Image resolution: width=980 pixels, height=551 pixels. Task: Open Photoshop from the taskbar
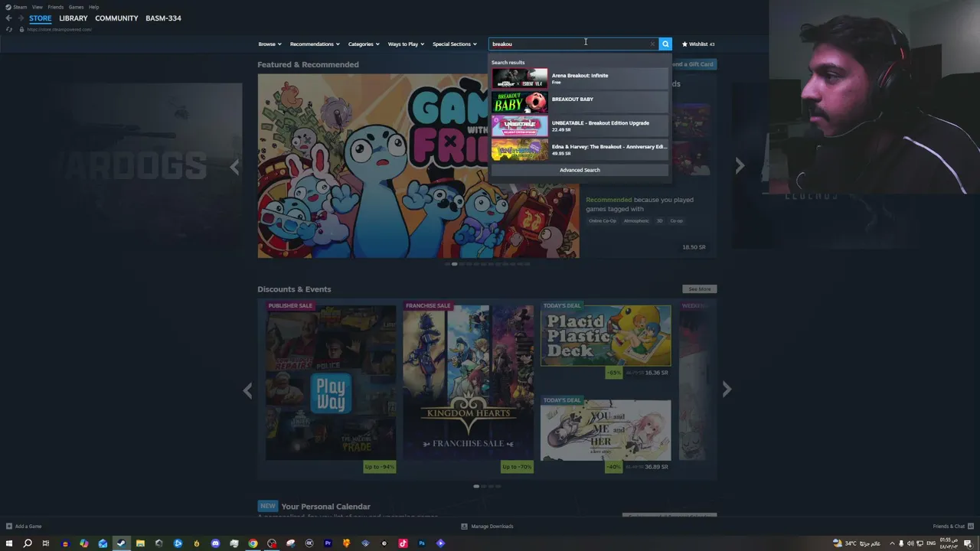(421, 543)
